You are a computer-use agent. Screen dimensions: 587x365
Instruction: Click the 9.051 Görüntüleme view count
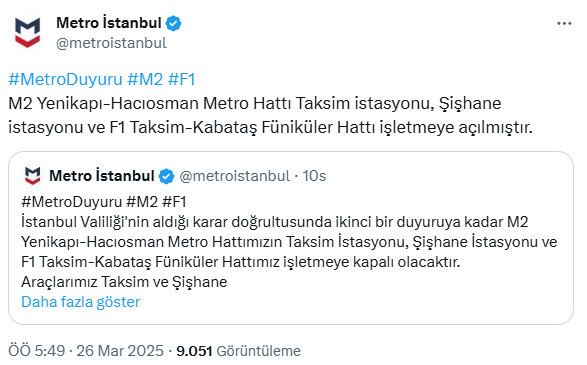238,351
